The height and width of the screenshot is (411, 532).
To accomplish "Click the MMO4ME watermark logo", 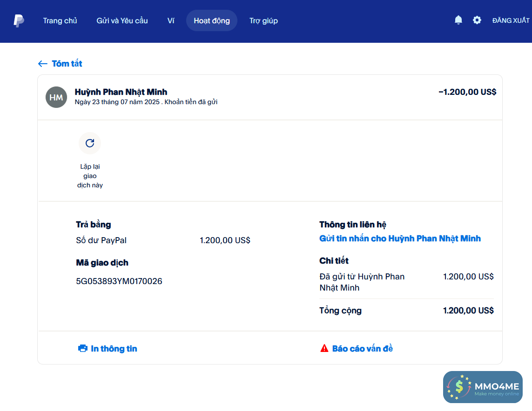I will (x=483, y=387).
